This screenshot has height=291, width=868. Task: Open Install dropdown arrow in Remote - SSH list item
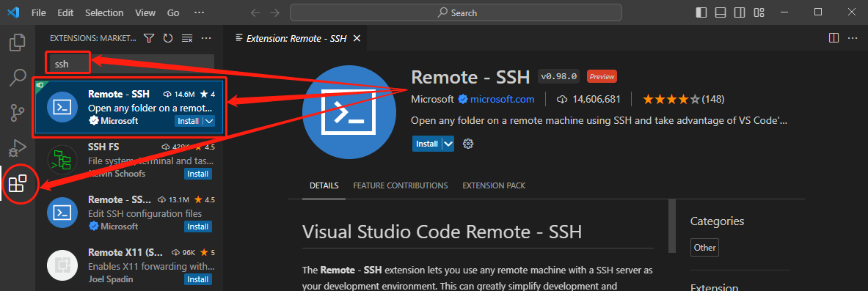(209, 121)
